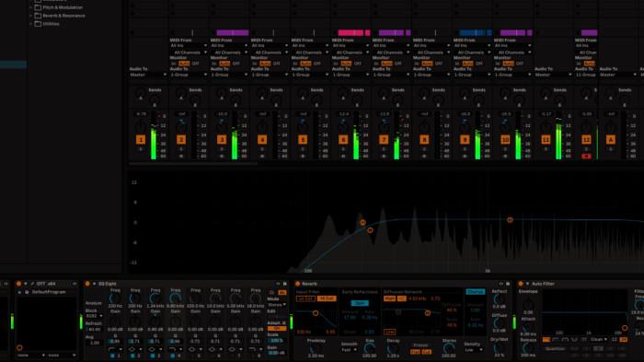Screen dimensions: 644x362
Task: Select the 24 dB slope in Auto Filter
Action: pyautogui.click(x=624, y=340)
